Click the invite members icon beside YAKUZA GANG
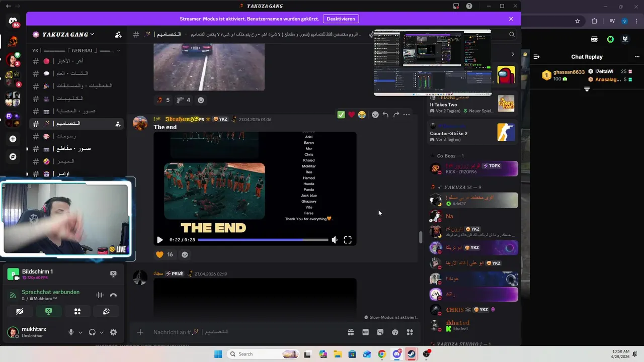The image size is (644, 362). tap(118, 35)
